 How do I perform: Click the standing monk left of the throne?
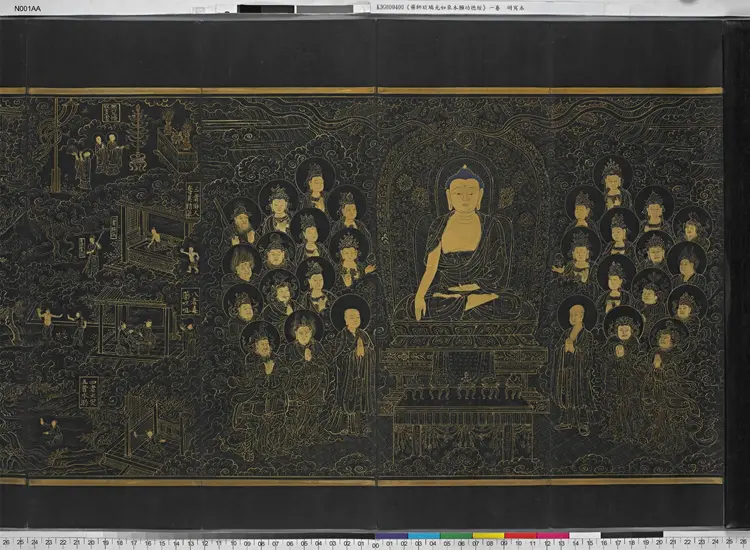(353, 360)
